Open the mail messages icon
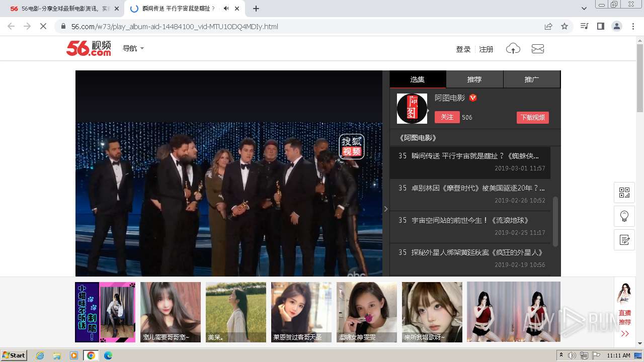Image resolution: width=644 pixels, height=362 pixels. [x=538, y=49]
